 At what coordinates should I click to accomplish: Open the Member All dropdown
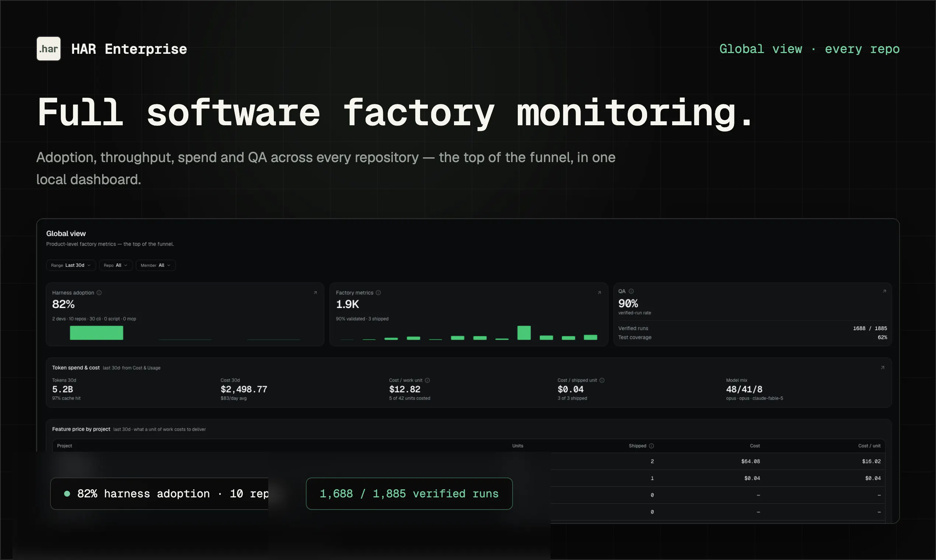coord(156,265)
